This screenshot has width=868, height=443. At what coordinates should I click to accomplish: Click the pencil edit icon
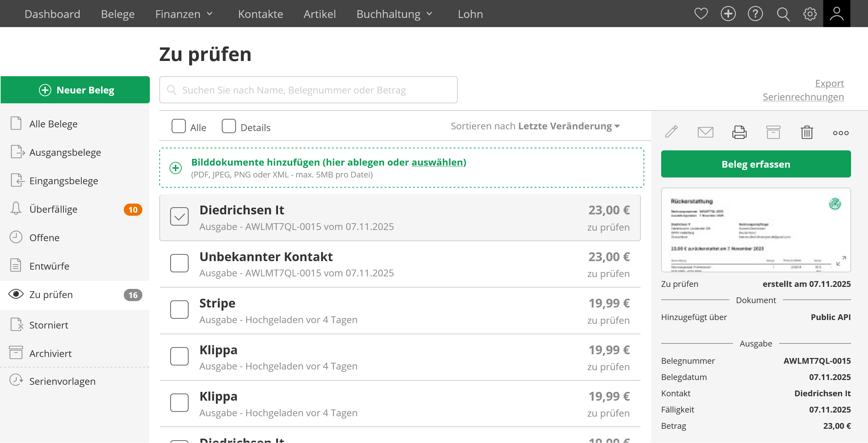coord(671,132)
